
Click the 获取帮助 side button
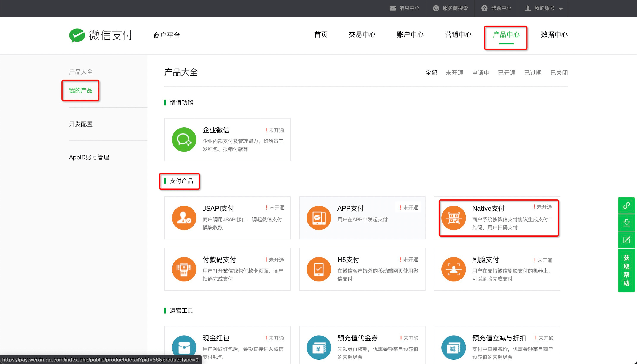[626, 270]
